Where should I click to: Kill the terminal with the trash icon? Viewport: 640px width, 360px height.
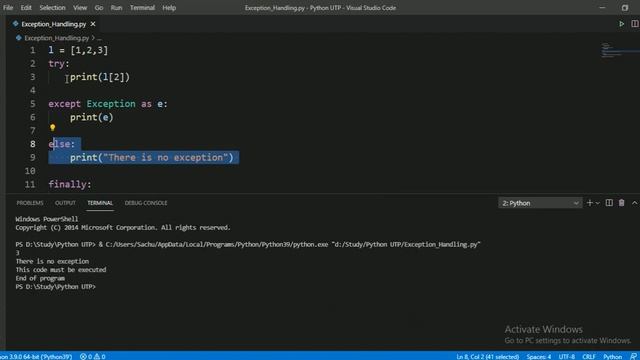(622, 203)
